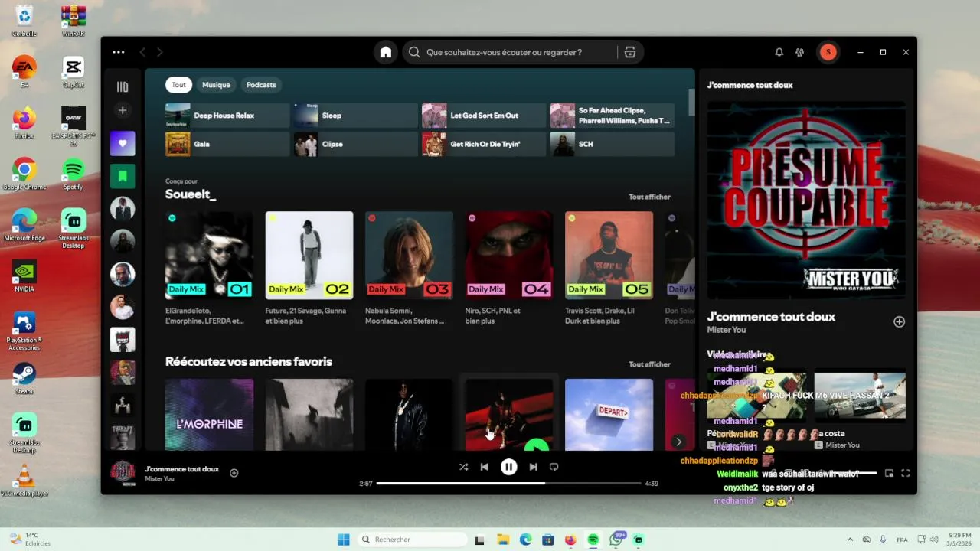Viewport: 980px width, 551px height.
Task: Open the 'Clipse' shortcut tile
Action: point(356,144)
